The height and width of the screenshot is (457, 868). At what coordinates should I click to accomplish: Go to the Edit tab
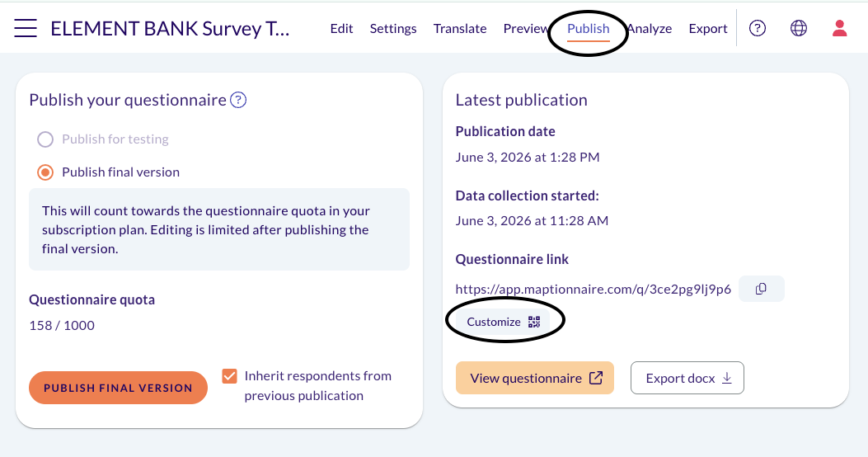341,28
